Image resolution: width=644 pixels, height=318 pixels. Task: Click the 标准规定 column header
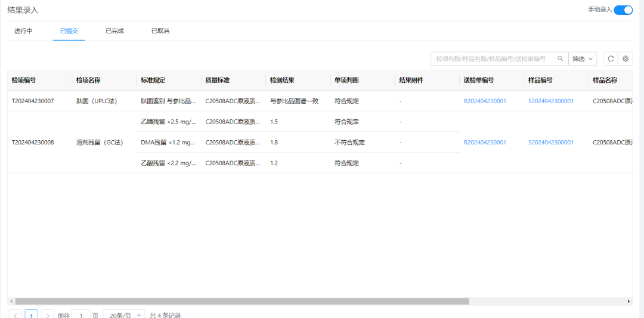(153, 81)
